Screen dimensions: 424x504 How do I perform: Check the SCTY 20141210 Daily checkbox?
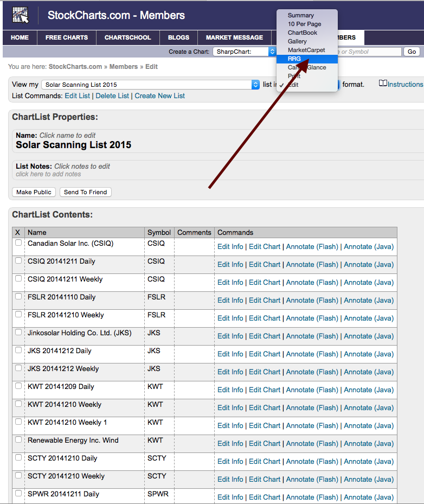[x=18, y=457]
